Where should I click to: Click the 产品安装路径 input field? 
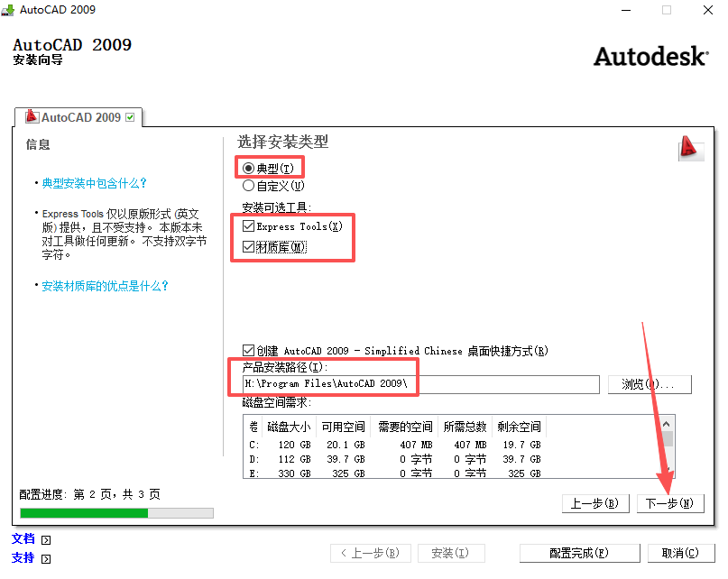coord(420,384)
